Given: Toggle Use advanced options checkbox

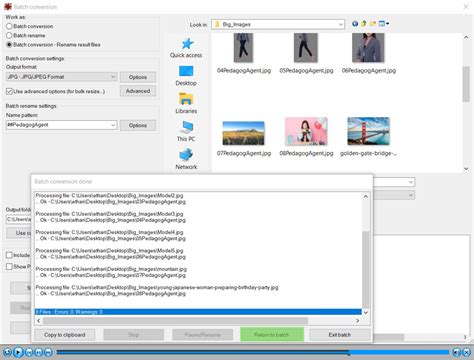Looking at the screenshot, I should click(x=9, y=91).
